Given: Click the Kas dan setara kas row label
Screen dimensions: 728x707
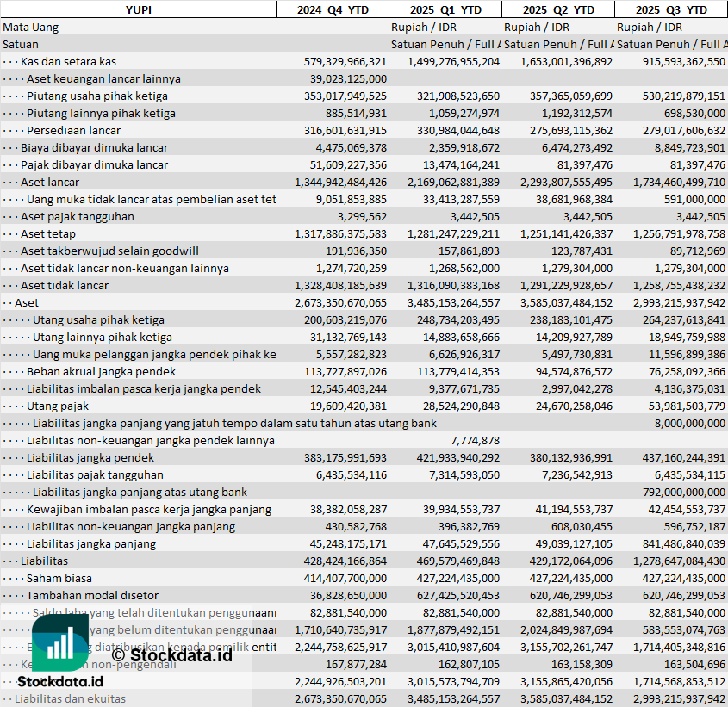Looking at the screenshot, I should 68,61.
